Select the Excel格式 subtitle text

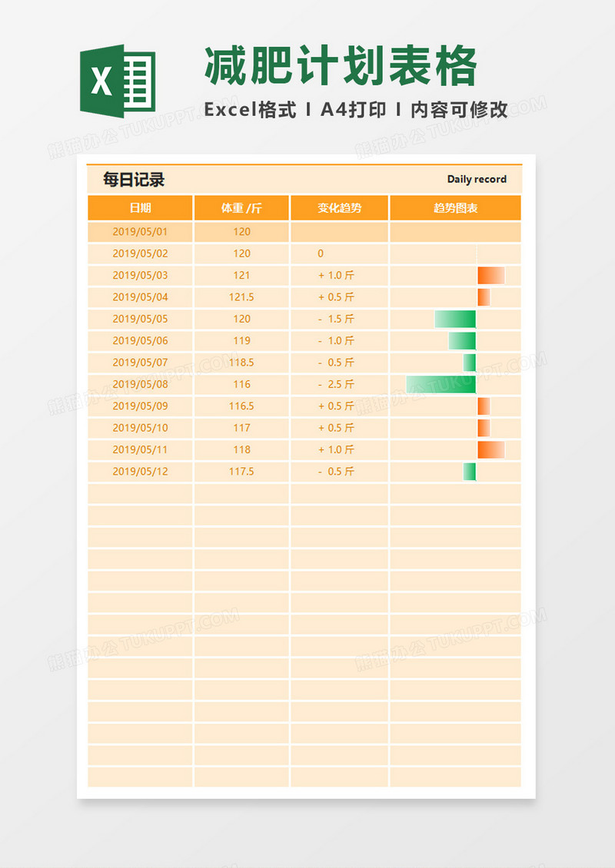pyautogui.click(x=250, y=110)
